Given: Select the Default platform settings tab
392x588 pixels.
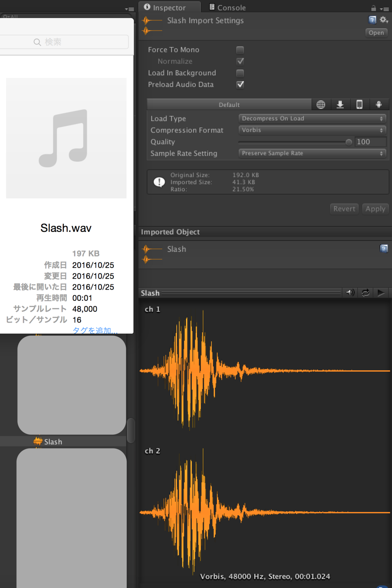Looking at the screenshot, I should point(229,105).
